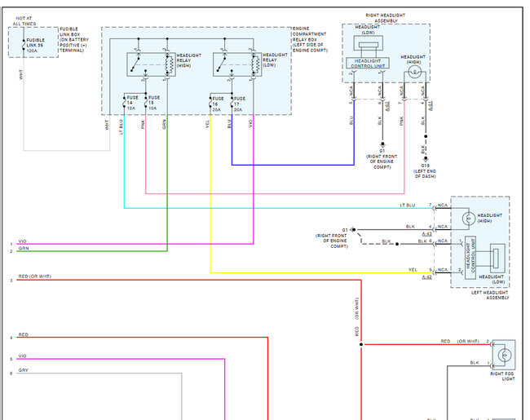Click right assembly HEADLIGHT CONTROL UNIT box

tap(368, 64)
